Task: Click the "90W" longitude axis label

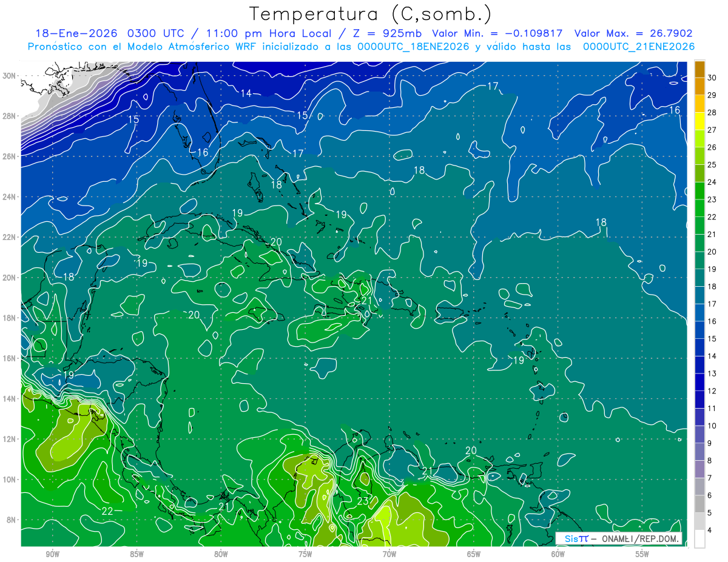Action: [x=52, y=554]
